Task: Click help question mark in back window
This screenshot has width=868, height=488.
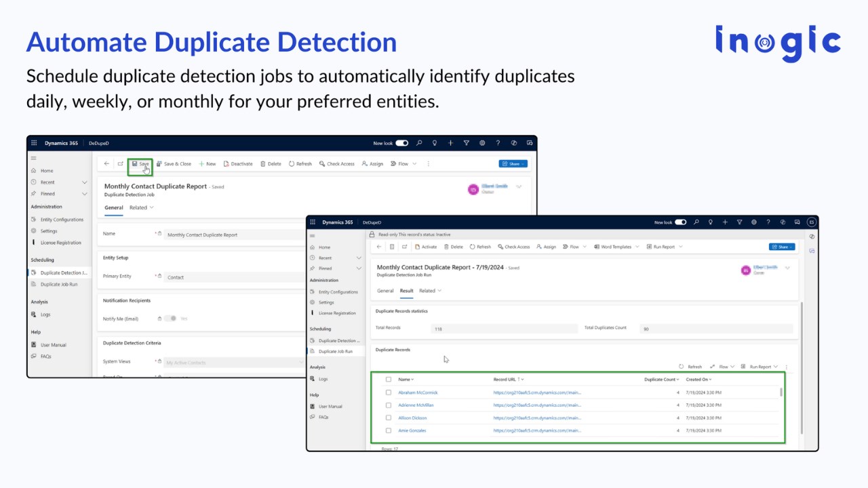Action: [498, 143]
